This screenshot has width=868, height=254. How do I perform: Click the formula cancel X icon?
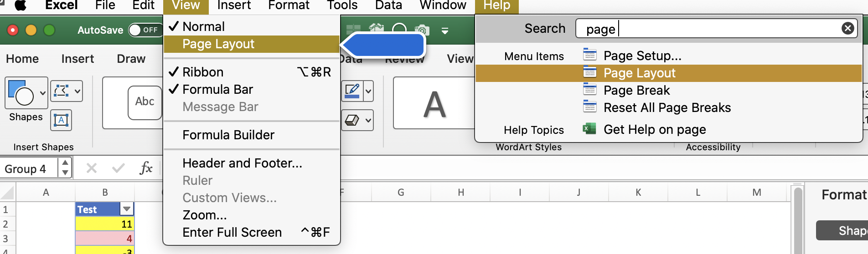(x=91, y=168)
